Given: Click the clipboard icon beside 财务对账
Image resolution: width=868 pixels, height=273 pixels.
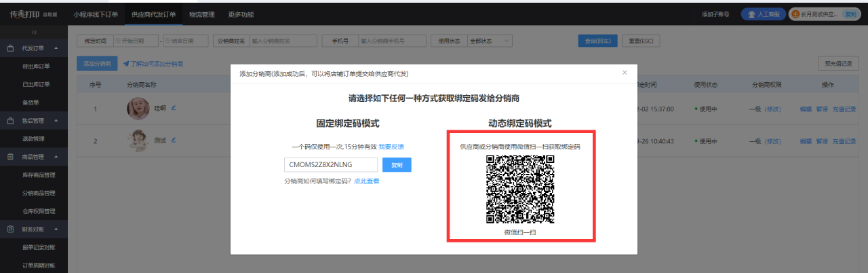Looking at the screenshot, I should pos(11,229).
